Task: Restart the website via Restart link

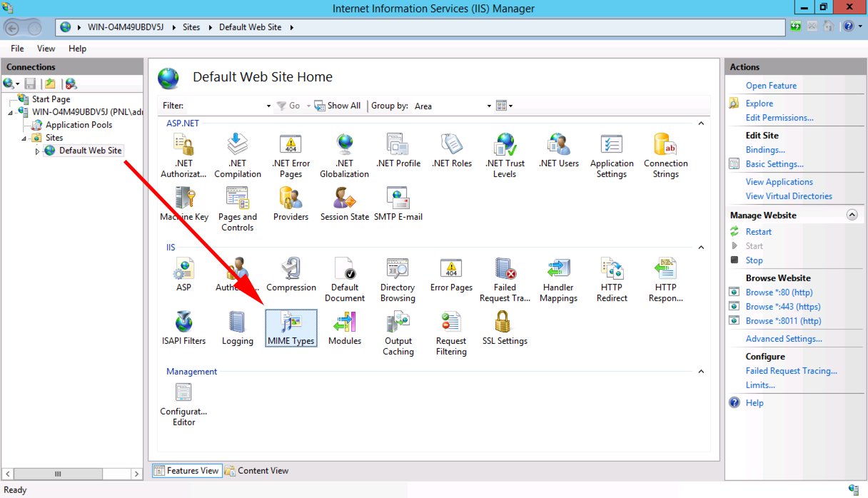Action: coord(759,232)
